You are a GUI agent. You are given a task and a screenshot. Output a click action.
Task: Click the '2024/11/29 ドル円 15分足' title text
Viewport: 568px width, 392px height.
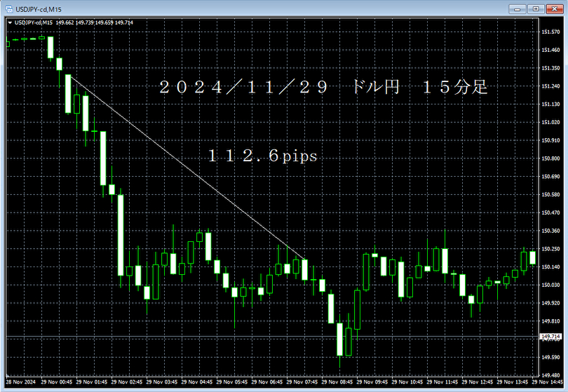(x=323, y=87)
